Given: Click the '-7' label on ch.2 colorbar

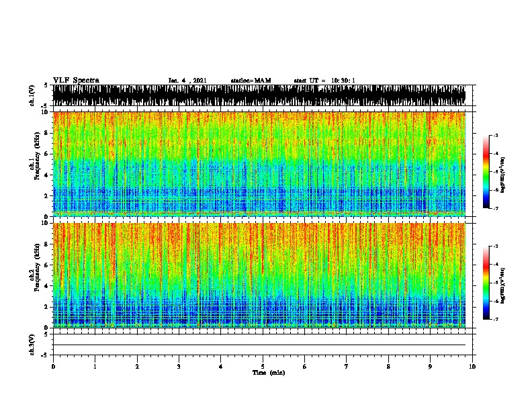Looking at the screenshot, I should click(x=495, y=320).
